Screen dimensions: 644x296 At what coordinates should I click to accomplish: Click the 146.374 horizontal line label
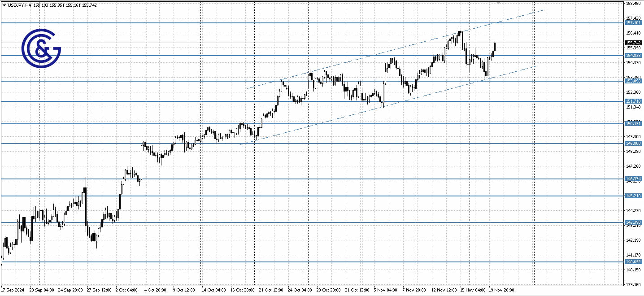tap(633, 178)
